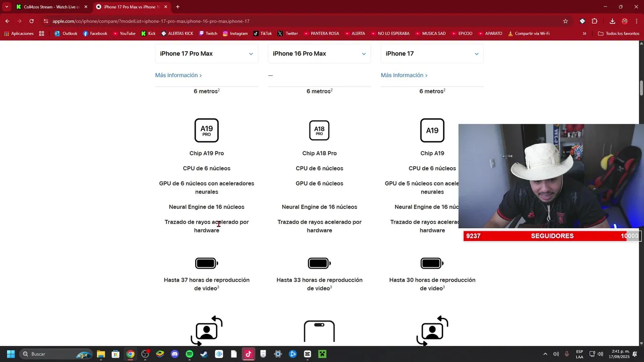Open the browser extensions puzzle icon
This screenshot has width=644, height=362.
(594, 21)
